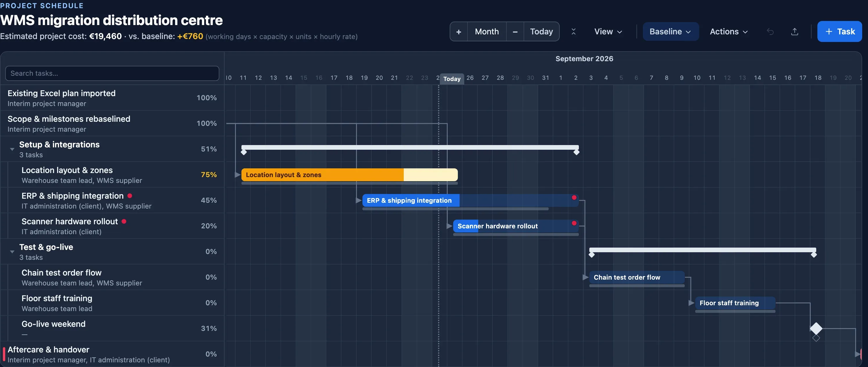The height and width of the screenshot is (367, 868).
Task: Select the Go-live weekend milestone diamond
Action: (x=816, y=328)
